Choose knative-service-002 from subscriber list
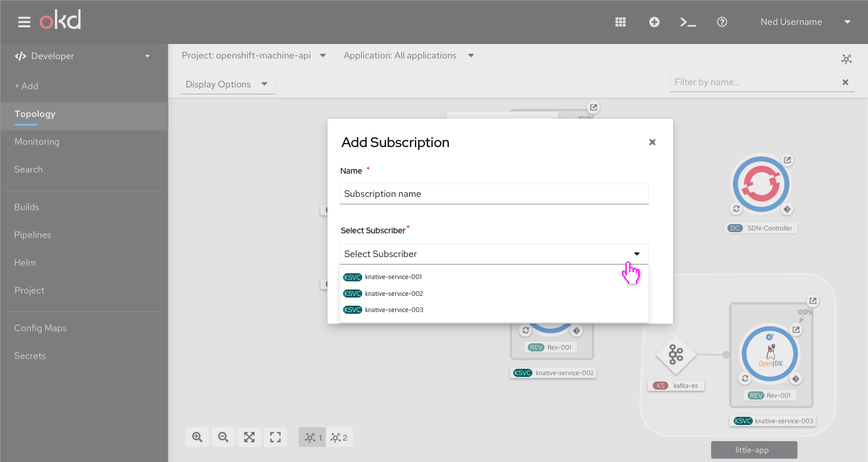The width and height of the screenshot is (868, 462). click(x=494, y=294)
